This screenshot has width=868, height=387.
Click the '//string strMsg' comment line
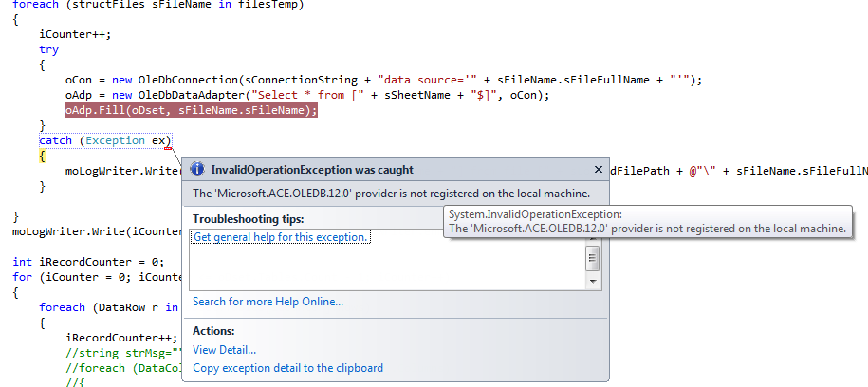pyautogui.click(x=124, y=353)
